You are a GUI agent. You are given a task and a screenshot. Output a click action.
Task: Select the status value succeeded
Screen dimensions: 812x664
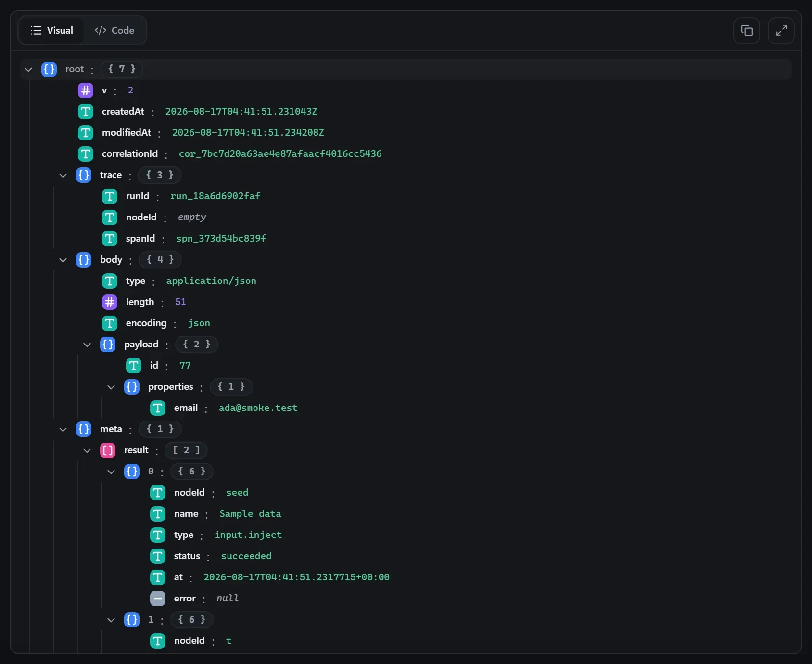tap(246, 556)
